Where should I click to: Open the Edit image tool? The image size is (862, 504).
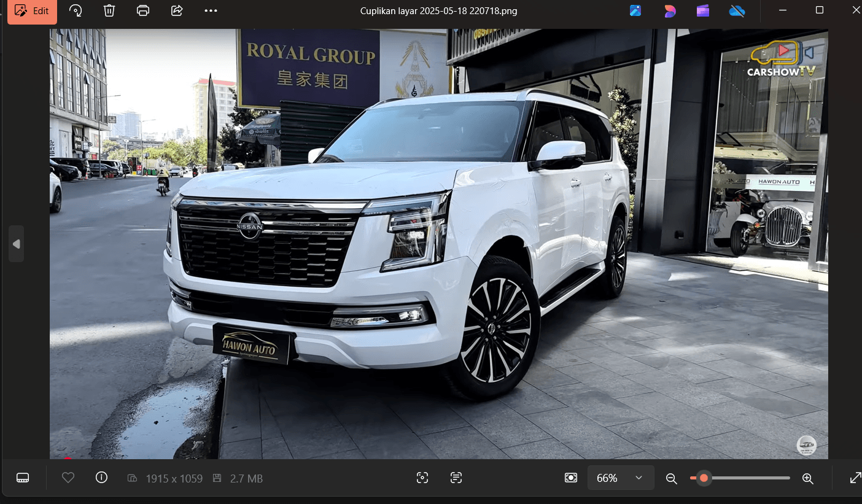pos(32,11)
